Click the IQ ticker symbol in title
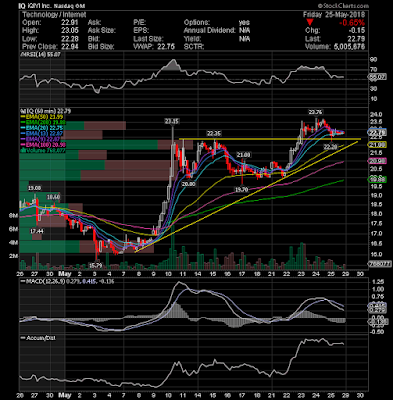The width and height of the screenshot is (393, 400). pyautogui.click(x=21, y=6)
